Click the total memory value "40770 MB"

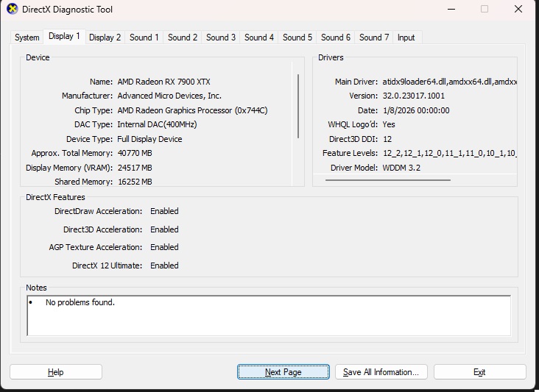point(135,153)
